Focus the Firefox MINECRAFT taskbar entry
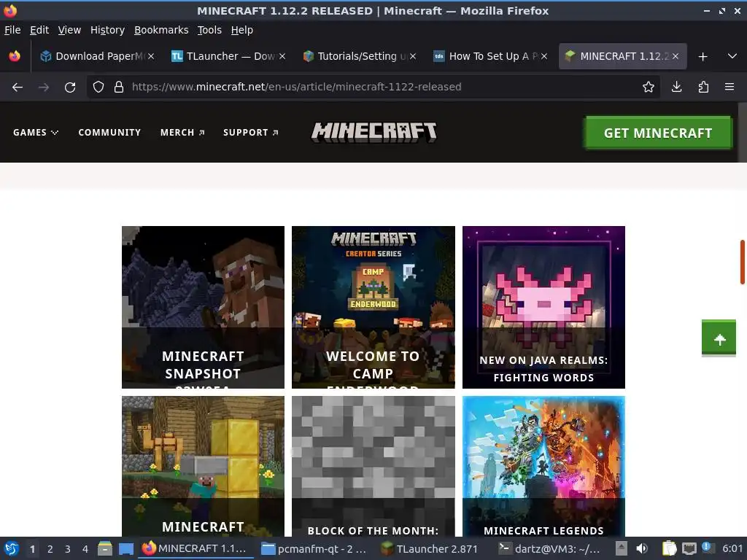The width and height of the screenshot is (747, 560). (x=196, y=548)
